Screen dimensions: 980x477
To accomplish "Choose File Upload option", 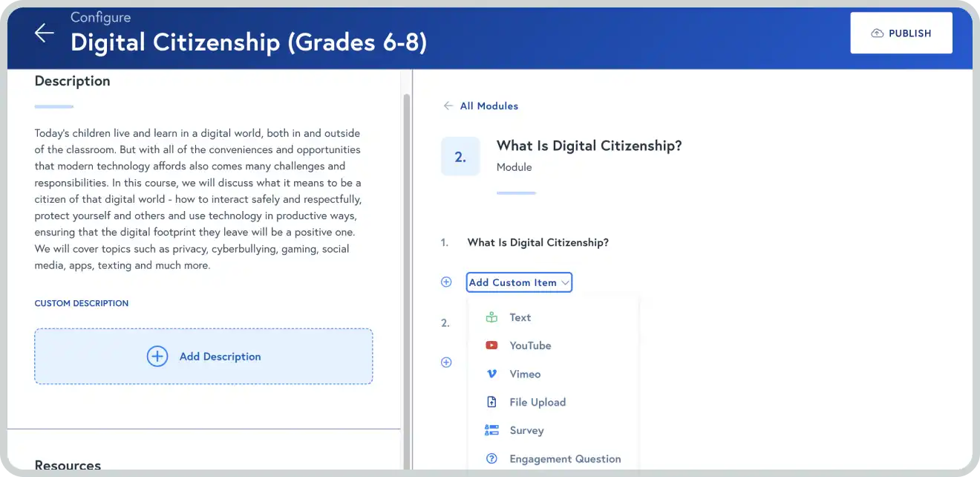I will pyautogui.click(x=538, y=402).
